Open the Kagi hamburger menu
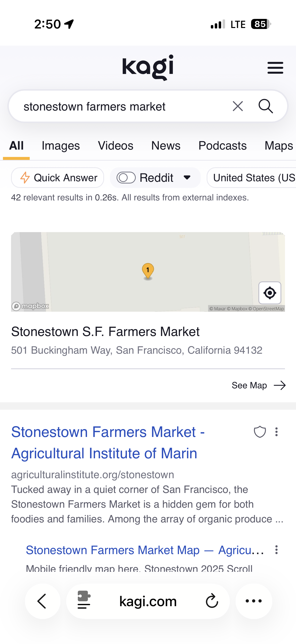The image size is (296, 644). 275,68
